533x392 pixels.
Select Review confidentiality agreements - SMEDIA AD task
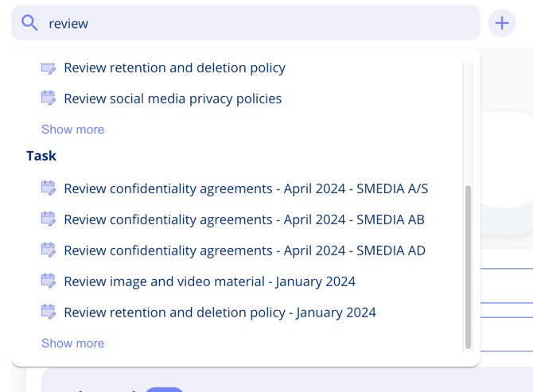coord(245,250)
